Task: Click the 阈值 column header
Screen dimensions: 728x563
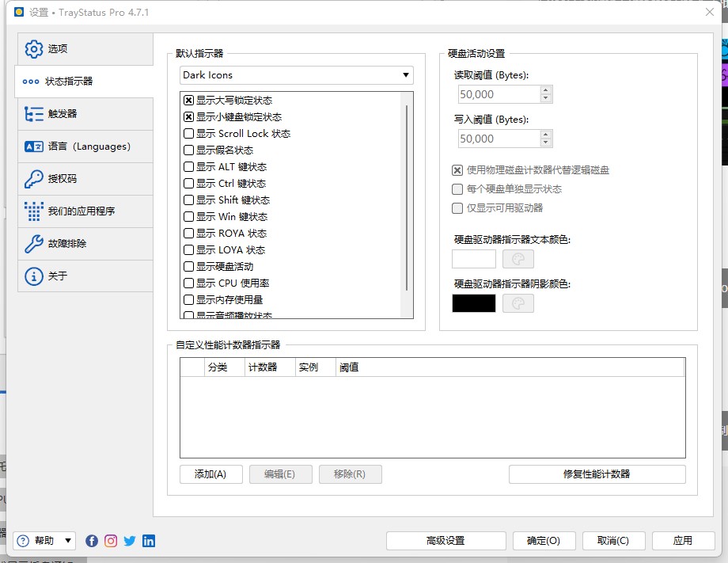Action: coord(510,367)
